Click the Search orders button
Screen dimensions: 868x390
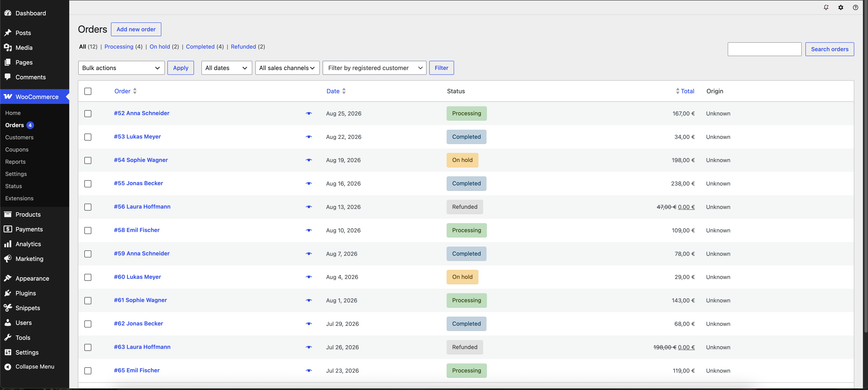click(830, 49)
